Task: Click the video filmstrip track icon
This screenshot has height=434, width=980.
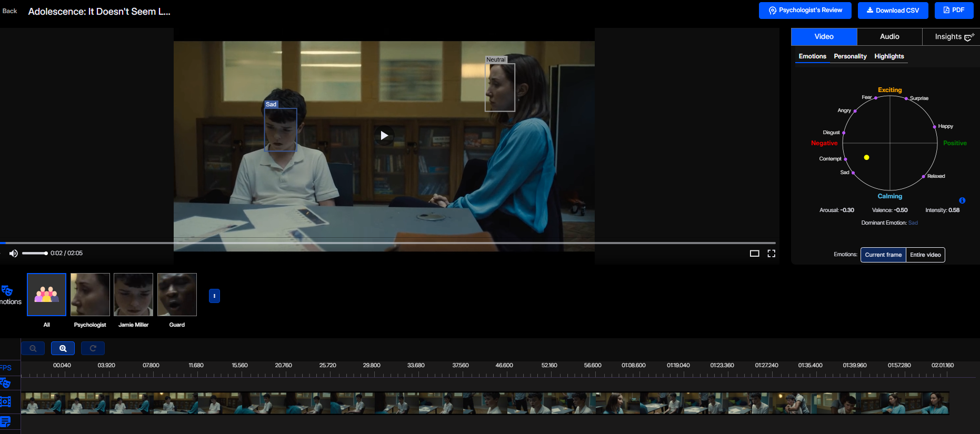Action: pyautogui.click(x=5, y=402)
